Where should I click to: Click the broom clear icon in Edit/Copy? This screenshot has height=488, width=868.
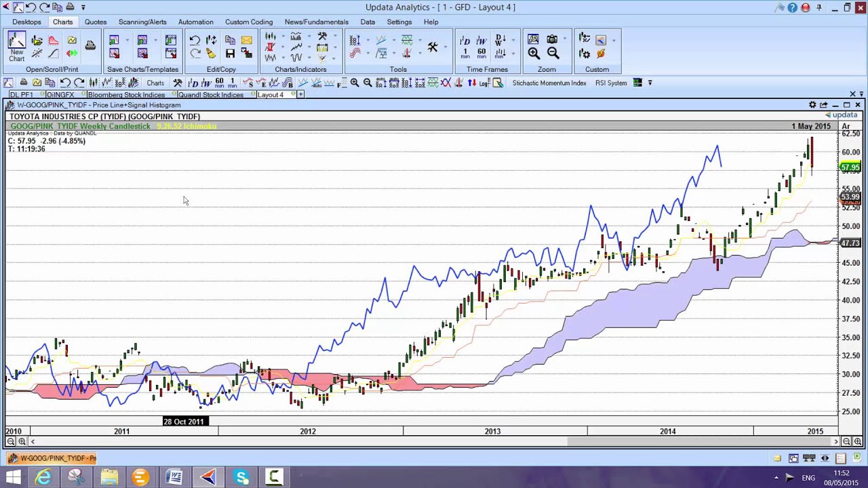pos(211,54)
